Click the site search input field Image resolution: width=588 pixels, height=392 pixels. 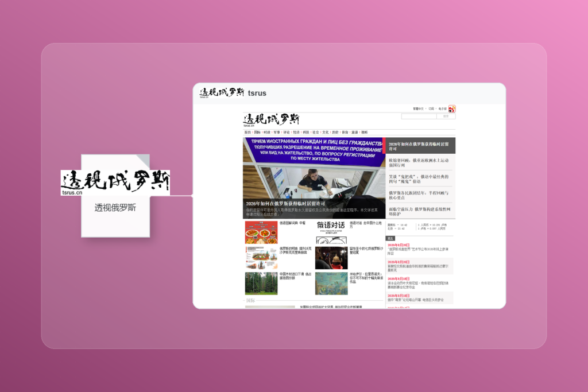(x=419, y=117)
